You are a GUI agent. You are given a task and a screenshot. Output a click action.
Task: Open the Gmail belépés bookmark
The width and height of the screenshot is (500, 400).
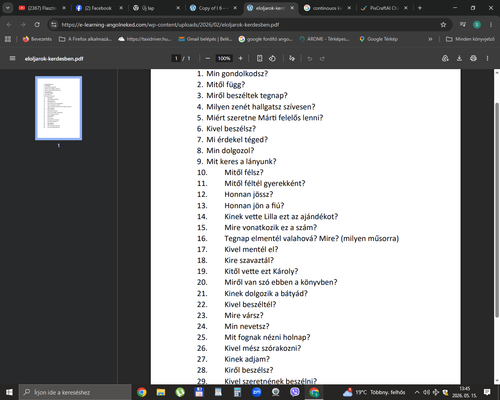click(x=205, y=39)
